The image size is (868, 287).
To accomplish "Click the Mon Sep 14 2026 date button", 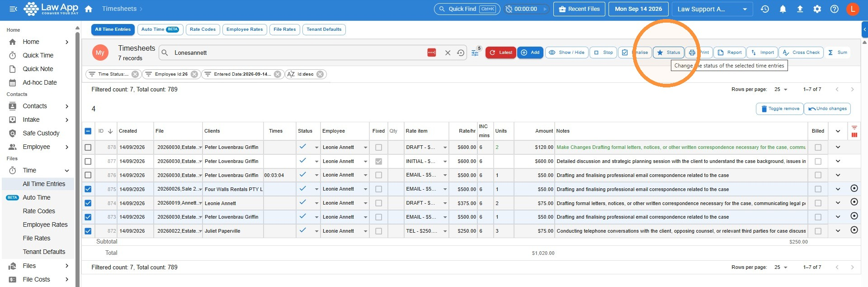I will coord(638,9).
